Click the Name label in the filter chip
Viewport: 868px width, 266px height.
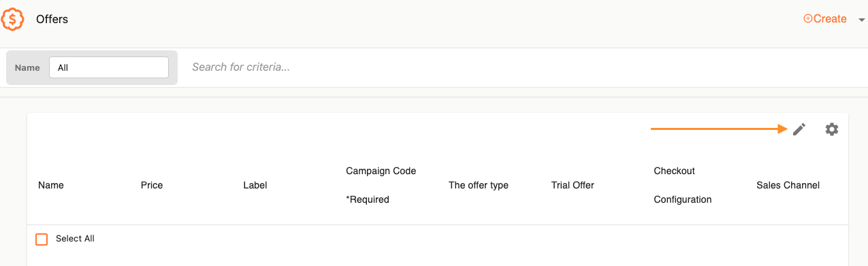click(x=27, y=68)
